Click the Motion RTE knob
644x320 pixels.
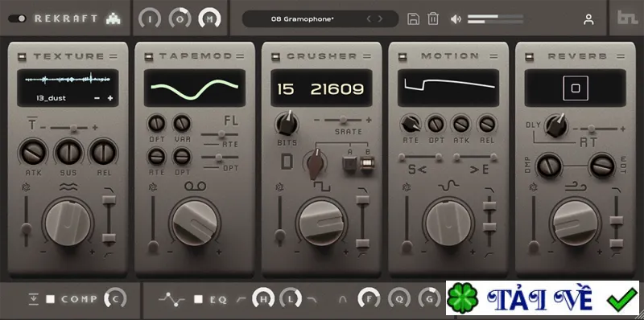[x=411, y=124]
